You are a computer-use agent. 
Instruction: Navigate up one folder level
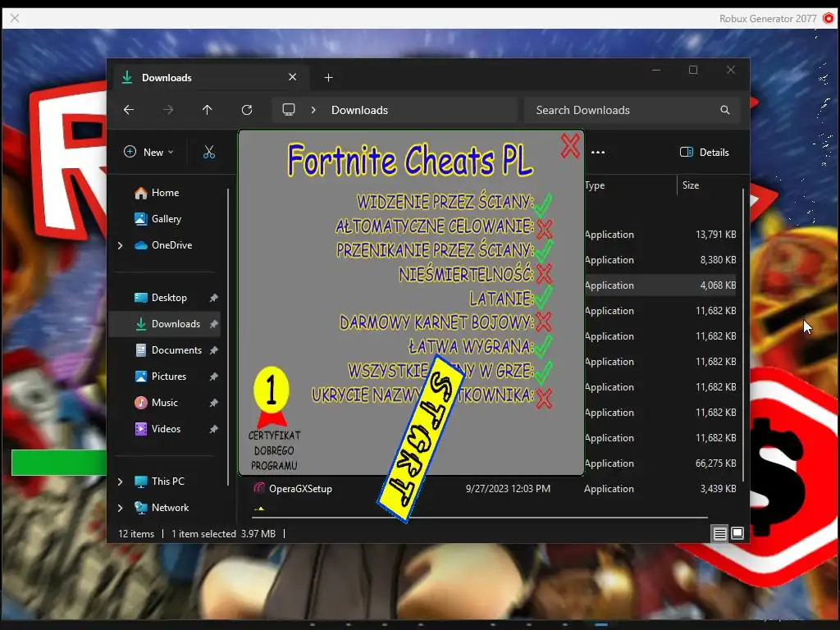point(208,110)
